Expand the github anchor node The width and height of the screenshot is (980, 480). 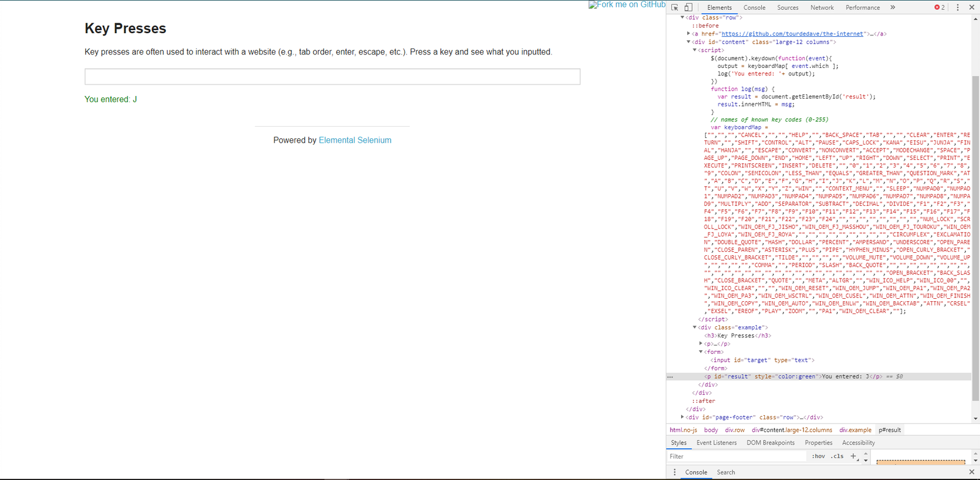click(x=688, y=34)
